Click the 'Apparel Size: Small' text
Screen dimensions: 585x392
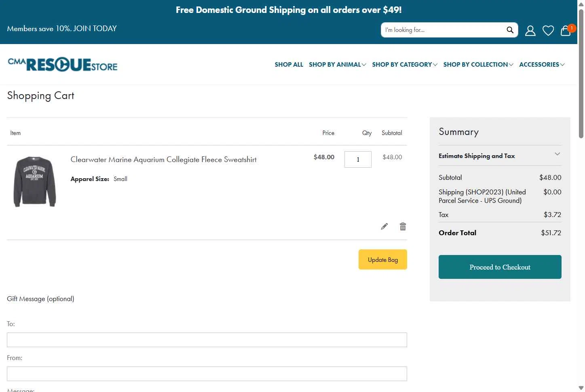pos(99,179)
